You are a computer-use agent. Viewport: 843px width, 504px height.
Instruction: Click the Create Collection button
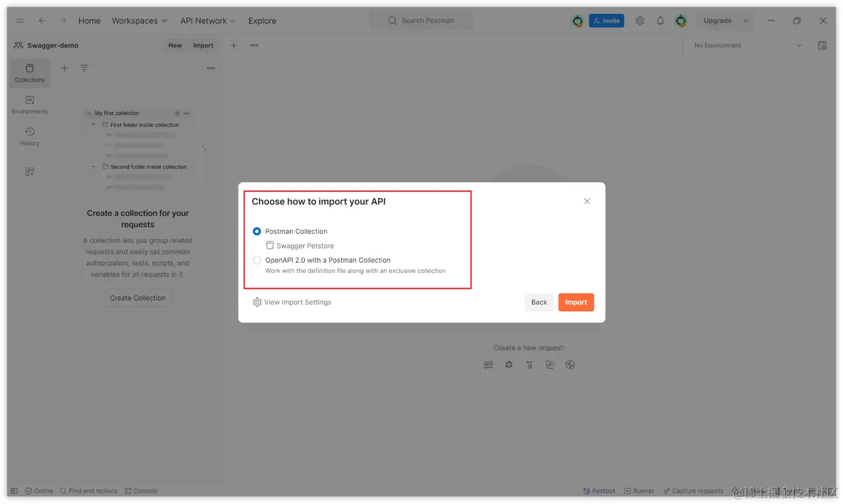click(x=138, y=298)
